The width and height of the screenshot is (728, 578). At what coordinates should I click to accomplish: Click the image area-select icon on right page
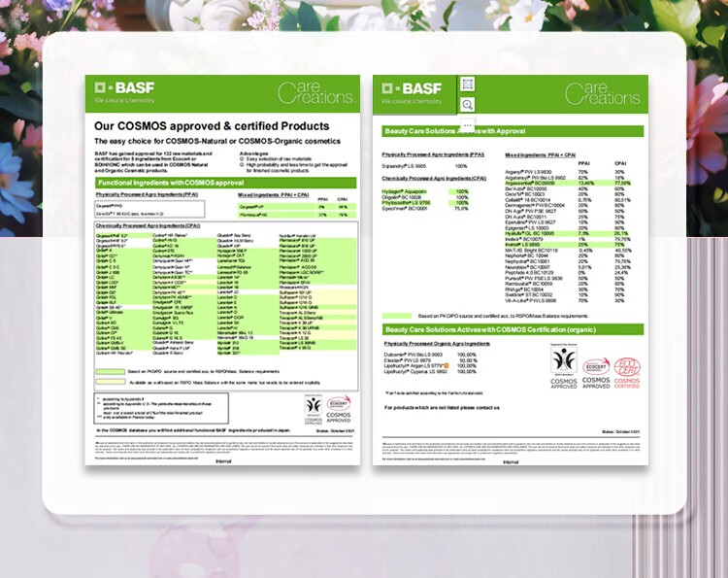click(468, 85)
